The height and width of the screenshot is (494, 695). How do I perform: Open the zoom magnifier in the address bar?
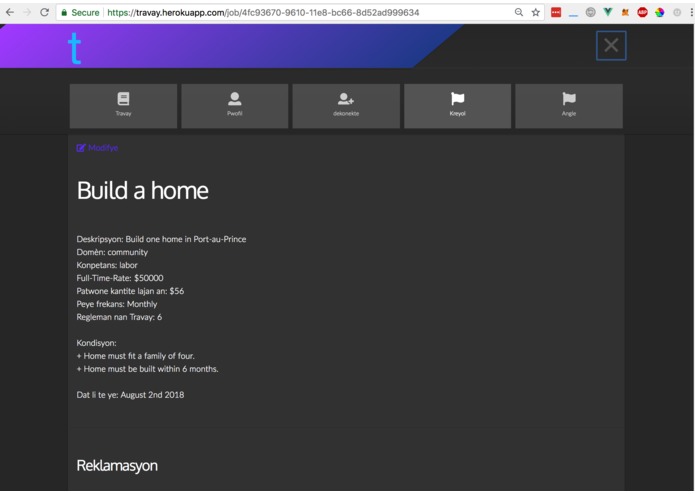[x=519, y=12]
